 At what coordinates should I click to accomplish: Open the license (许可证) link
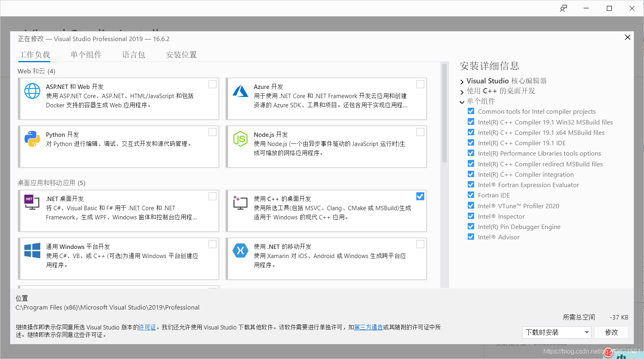point(147,327)
